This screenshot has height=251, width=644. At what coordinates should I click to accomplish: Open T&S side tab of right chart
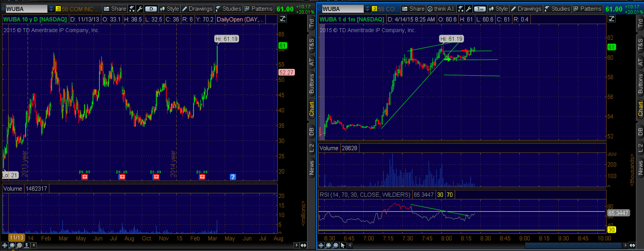point(640,45)
